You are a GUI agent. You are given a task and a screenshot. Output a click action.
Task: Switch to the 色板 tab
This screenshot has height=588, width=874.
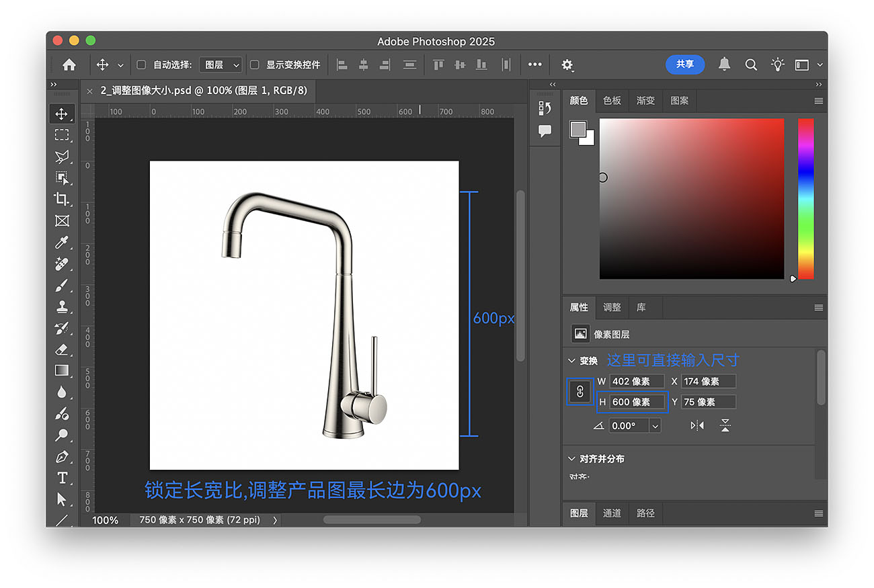pos(612,100)
